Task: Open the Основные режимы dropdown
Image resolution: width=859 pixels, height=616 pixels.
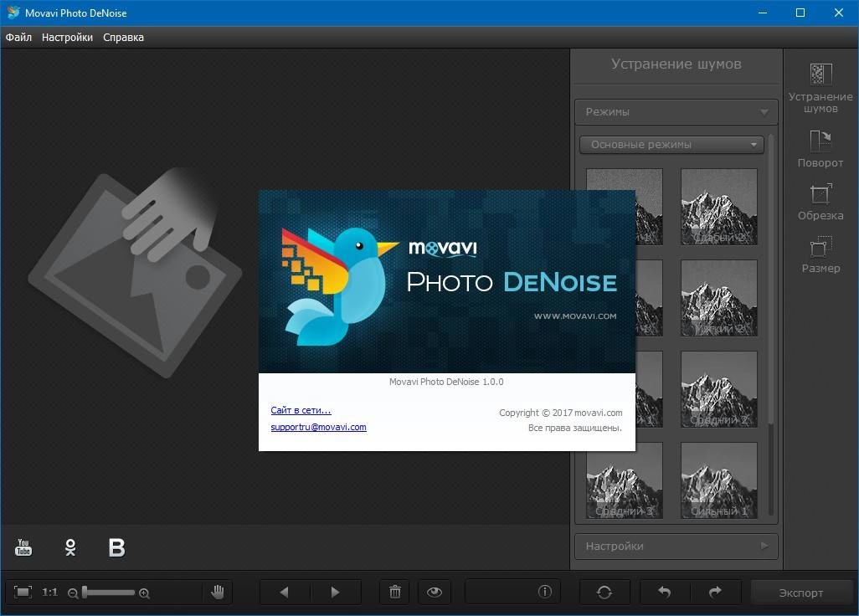Action: click(671, 145)
